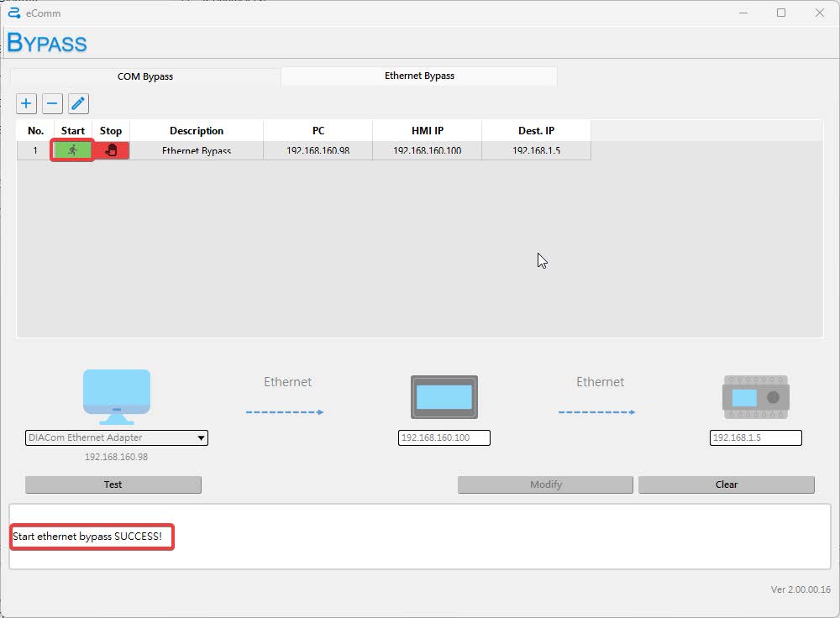Viewport: 840px width, 618px height.
Task: Click the Clear button
Action: click(726, 484)
